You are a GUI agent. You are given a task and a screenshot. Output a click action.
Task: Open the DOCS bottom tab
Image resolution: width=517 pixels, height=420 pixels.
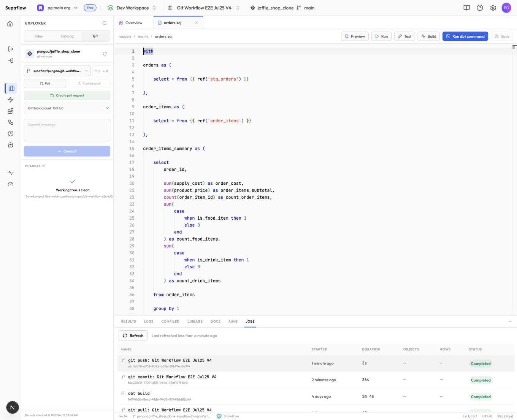(216, 322)
